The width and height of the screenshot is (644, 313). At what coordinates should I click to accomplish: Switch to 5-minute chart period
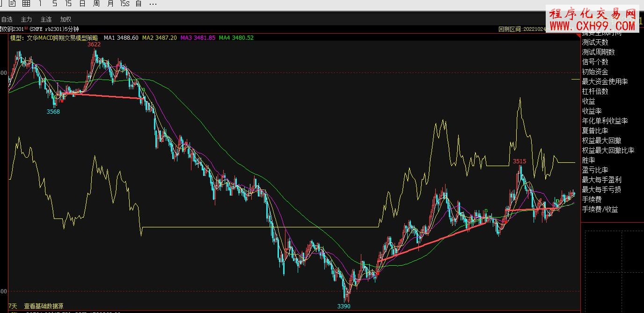(55, 4)
